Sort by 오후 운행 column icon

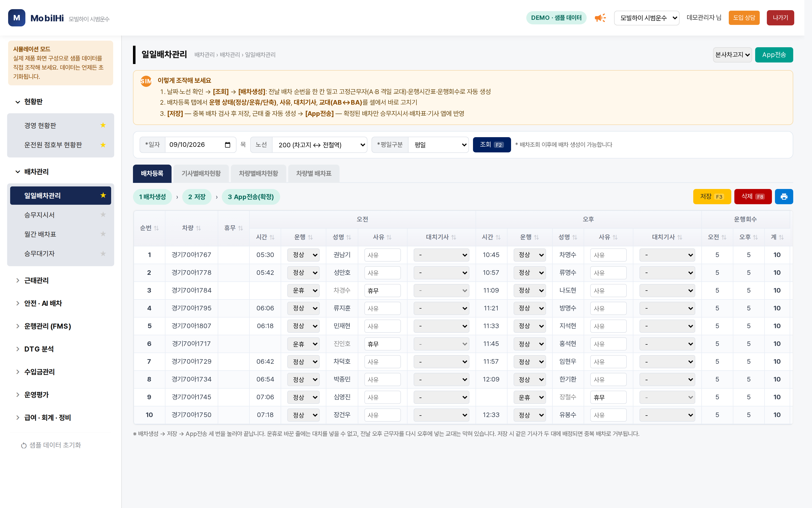tap(536, 237)
